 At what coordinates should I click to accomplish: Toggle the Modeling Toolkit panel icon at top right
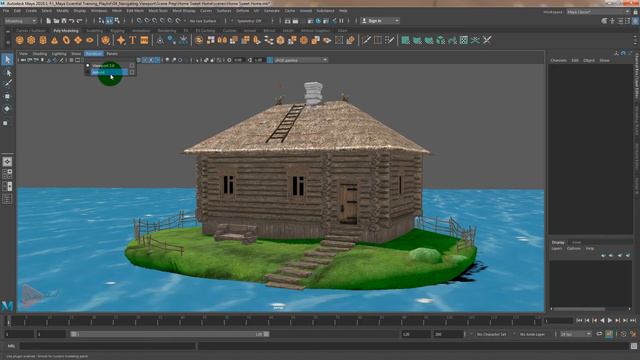click(604, 21)
